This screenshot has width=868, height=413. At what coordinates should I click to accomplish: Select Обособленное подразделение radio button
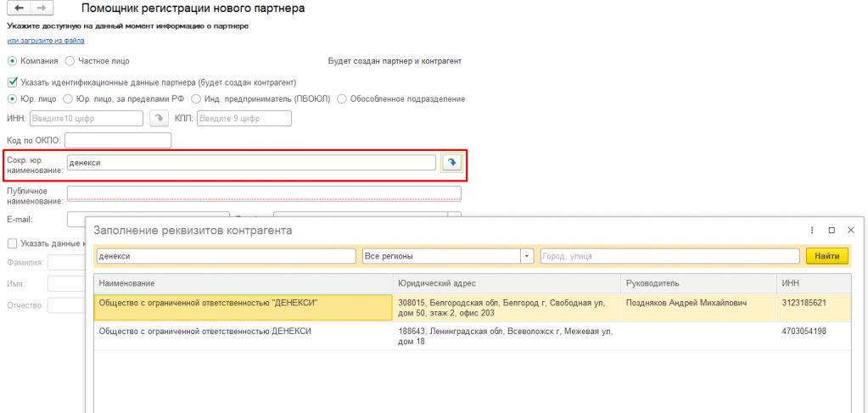[342, 98]
